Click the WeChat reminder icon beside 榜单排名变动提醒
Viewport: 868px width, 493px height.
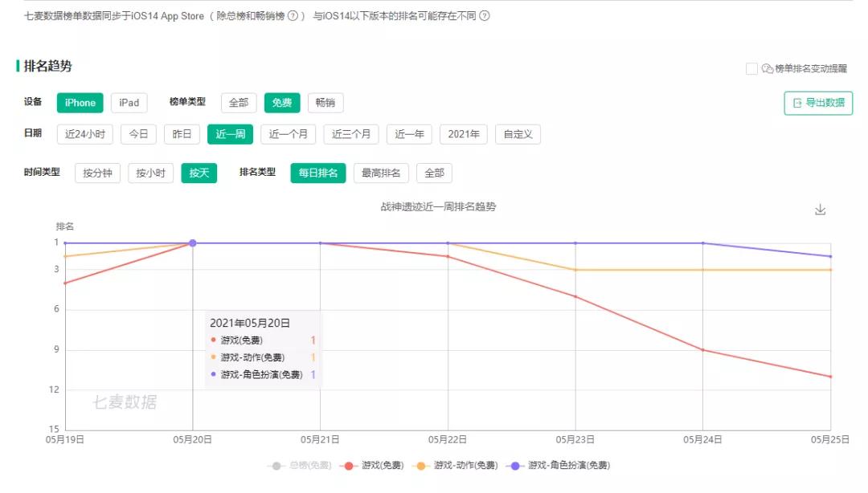[766, 68]
